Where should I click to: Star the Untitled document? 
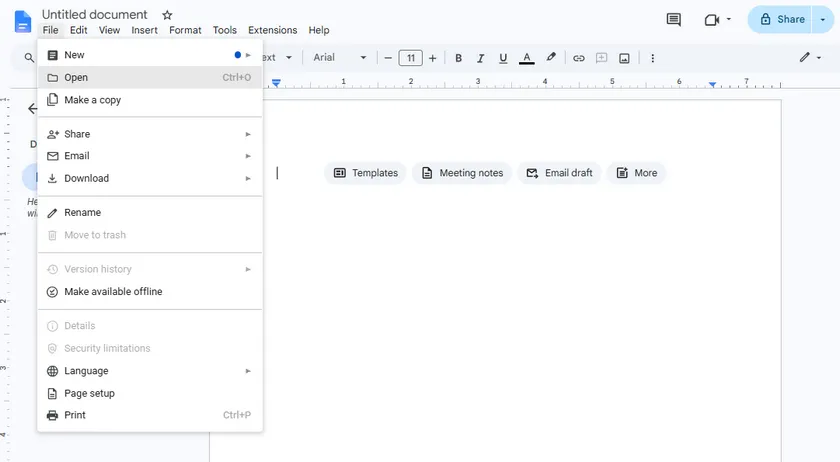(167, 15)
